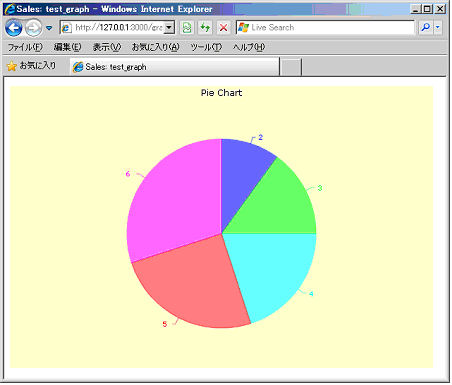Open the ヘルプ(H) menu
The width and height of the screenshot is (452, 385).
(249, 47)
